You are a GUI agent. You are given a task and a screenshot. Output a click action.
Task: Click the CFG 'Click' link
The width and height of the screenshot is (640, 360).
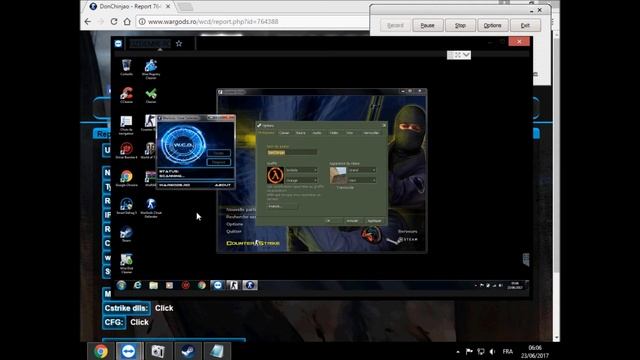pyautogui.click(x=139, y=322)
